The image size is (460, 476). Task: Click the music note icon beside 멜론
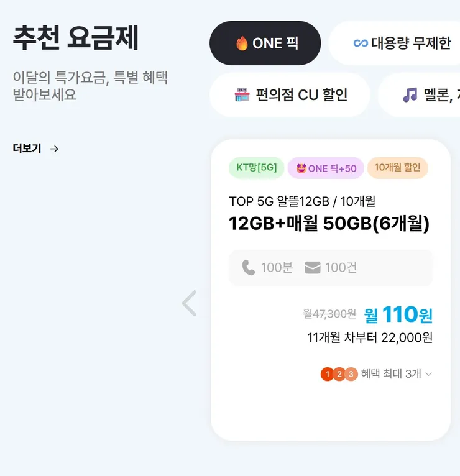(x=410, y=95)
